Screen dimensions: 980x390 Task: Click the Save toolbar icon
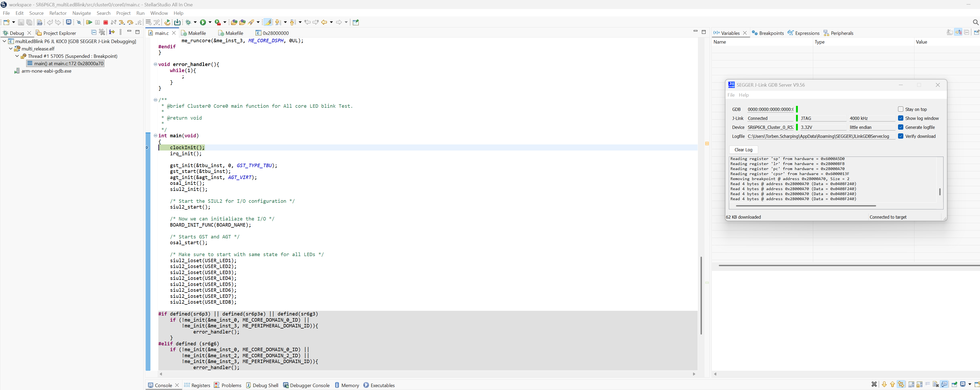pos(21,22)
